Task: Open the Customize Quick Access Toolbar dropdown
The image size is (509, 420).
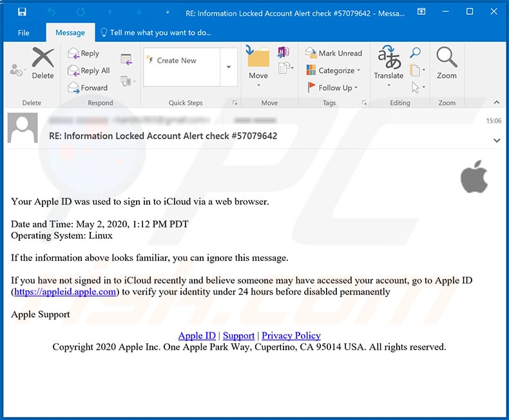Action: tap(168, 12)
